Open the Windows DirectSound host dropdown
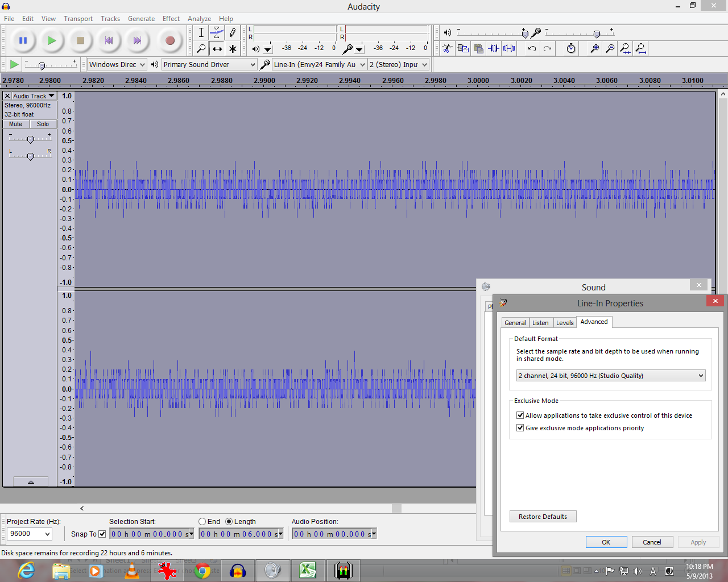Viewport: 728px width, 582px height. pos(117,64)
